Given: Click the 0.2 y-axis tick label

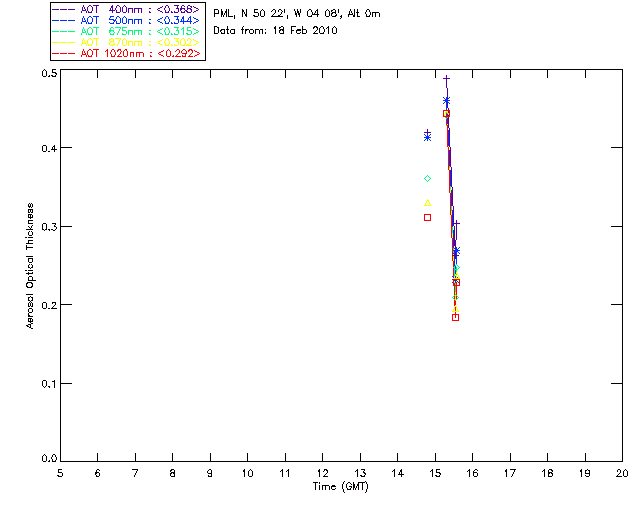Looking at the screenshot, I should click(x=49, y=305).
